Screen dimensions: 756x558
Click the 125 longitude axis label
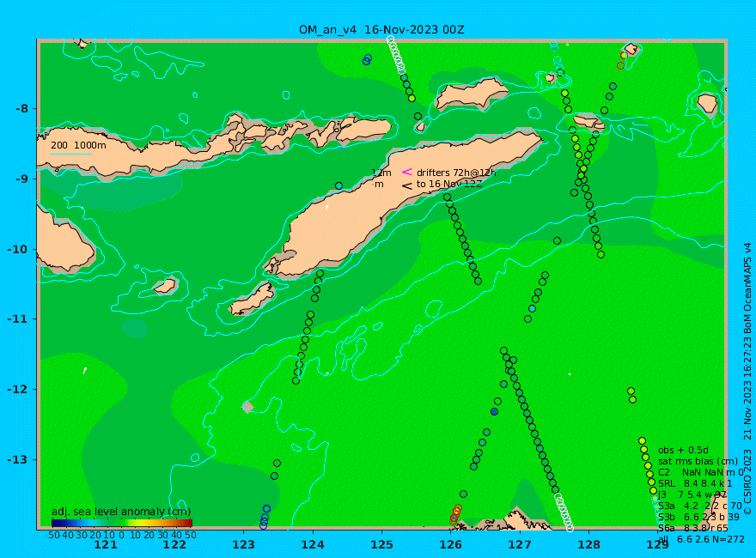pos(381,545)
